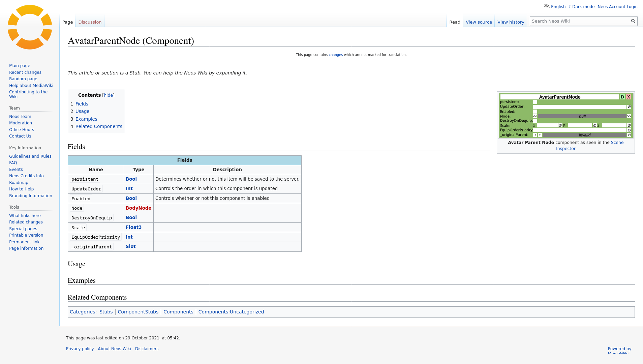
Task: Toggle the persistent checkbox in the inspector
Action: pyautogui.click(x=535, y=102)
